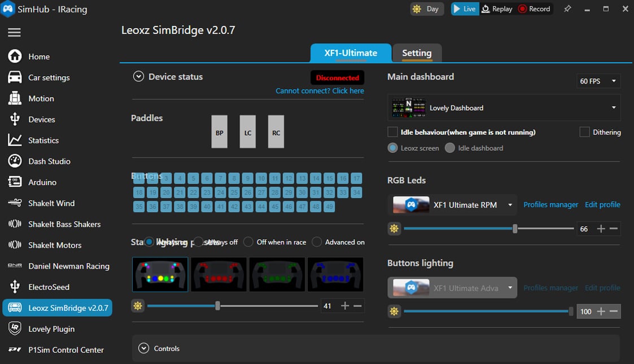This screenshot has height=364, width=634.
Task: Click RGB Leds Edit profile link
Action: 602,205
